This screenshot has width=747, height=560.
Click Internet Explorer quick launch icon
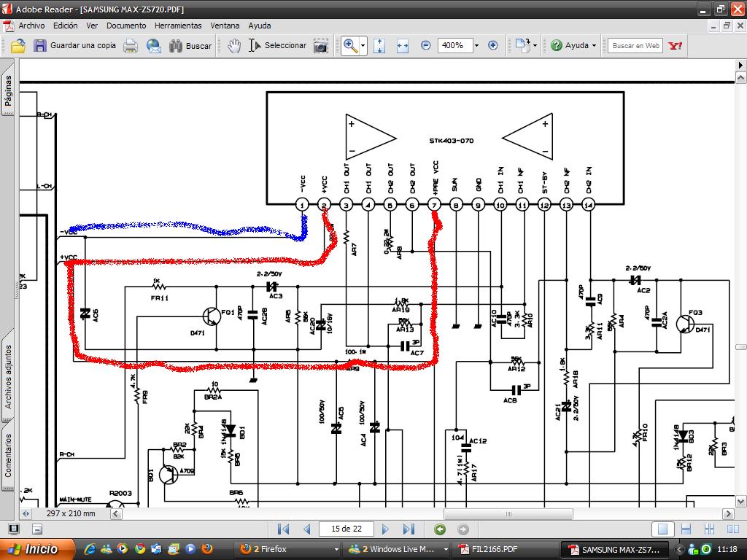tap(90, 549)
